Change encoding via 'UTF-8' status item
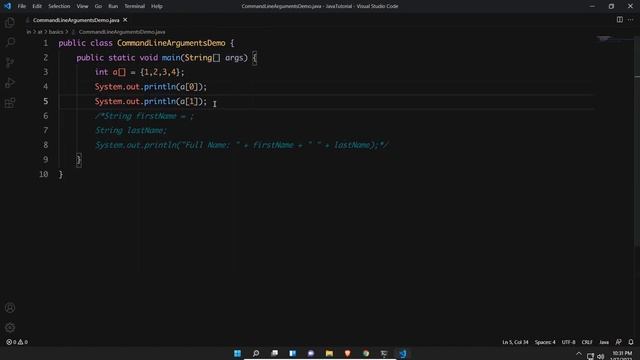This screenshot has width=640, height=360. (568, 342)
